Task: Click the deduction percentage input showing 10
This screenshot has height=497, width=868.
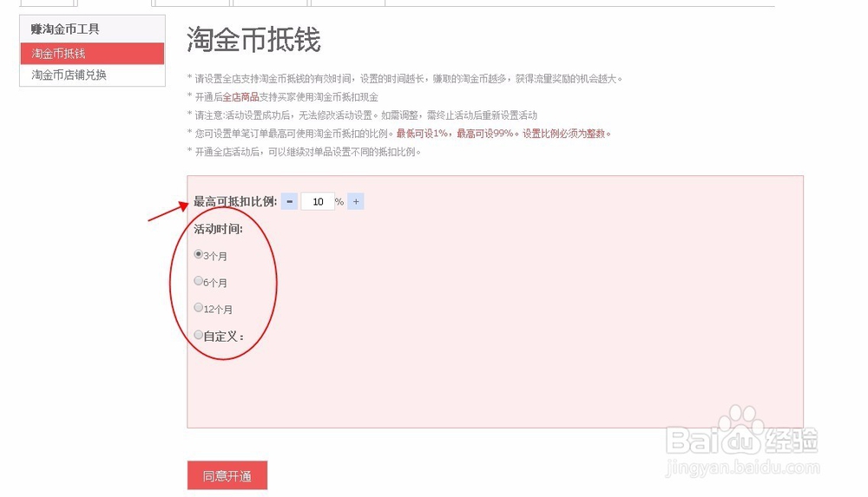Action: click(x=318, y=201)
